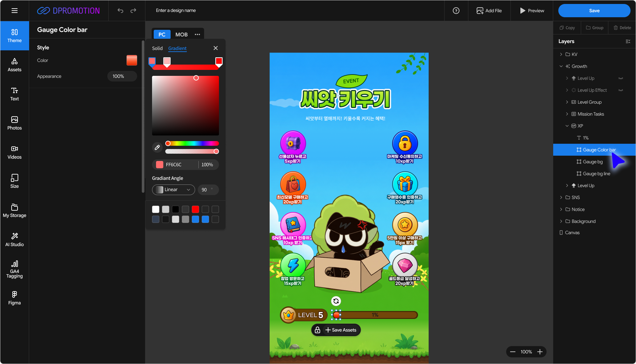The image size is (636, 364).
Task: Click the DPROMOTION logo
Action: [68, 11]
